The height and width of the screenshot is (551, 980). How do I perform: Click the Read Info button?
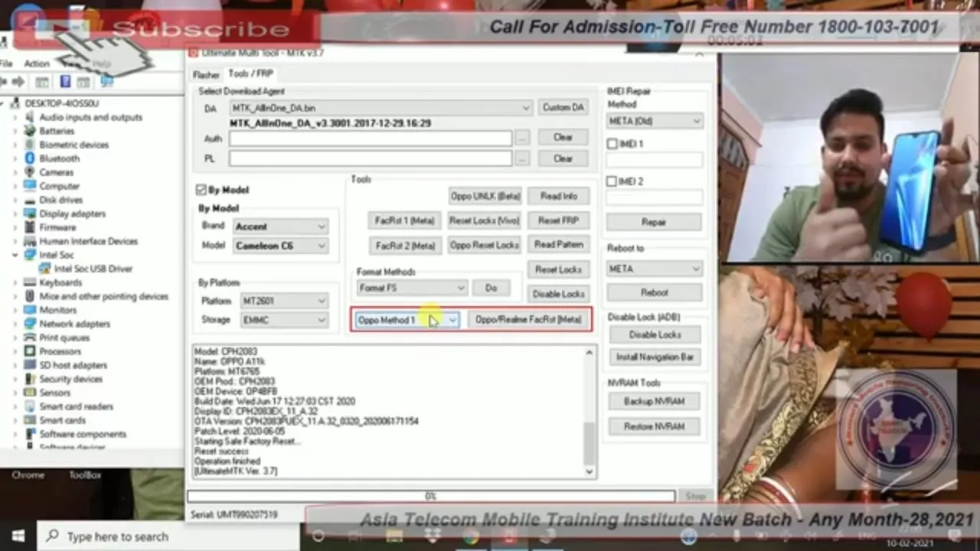559,196
